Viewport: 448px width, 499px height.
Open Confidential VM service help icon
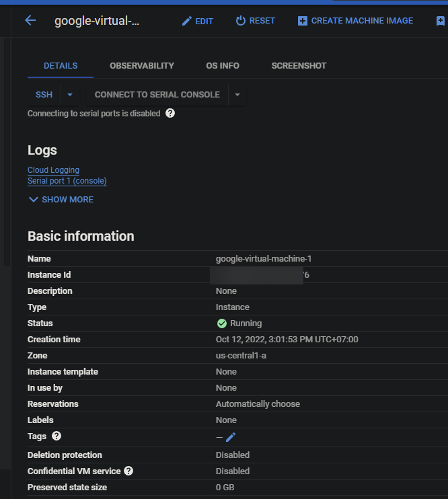point(128,471)
